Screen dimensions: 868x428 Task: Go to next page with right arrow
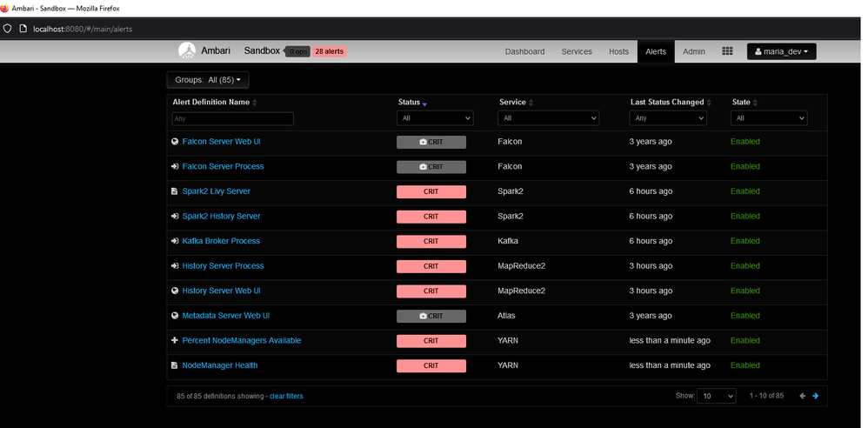(x=816, y=396)
